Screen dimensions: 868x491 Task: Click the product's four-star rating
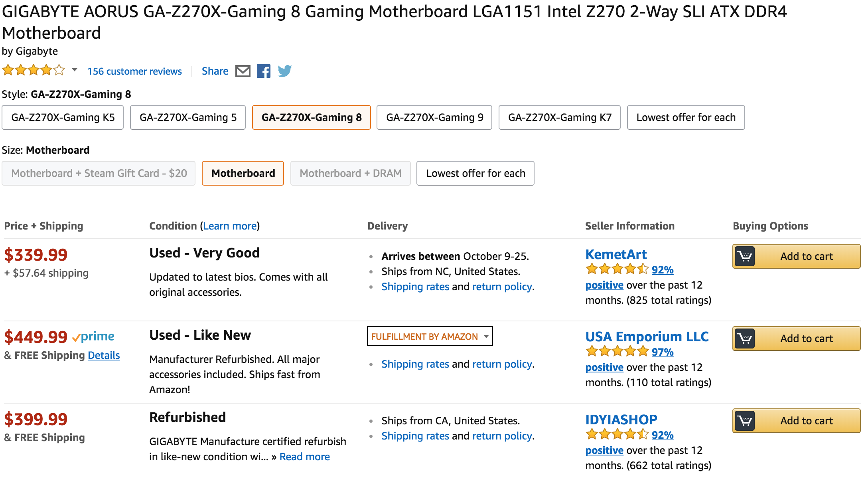tap(34, 71)
